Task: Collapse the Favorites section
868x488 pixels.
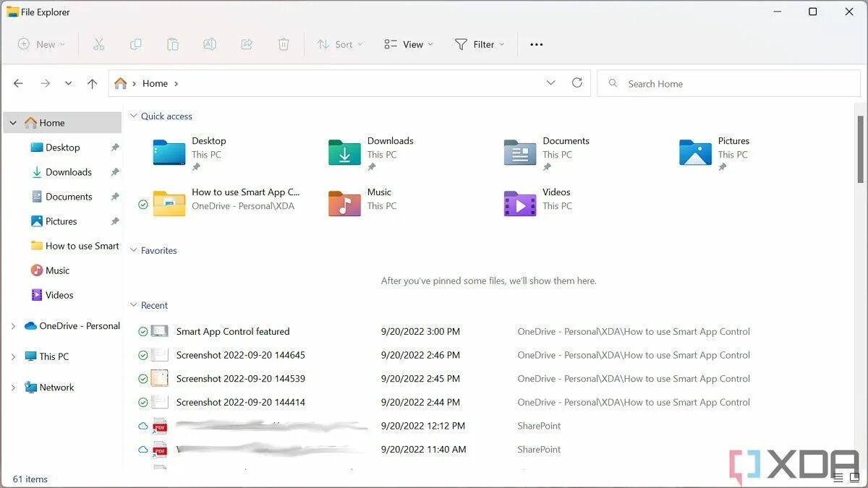Action: pos(133,250)
